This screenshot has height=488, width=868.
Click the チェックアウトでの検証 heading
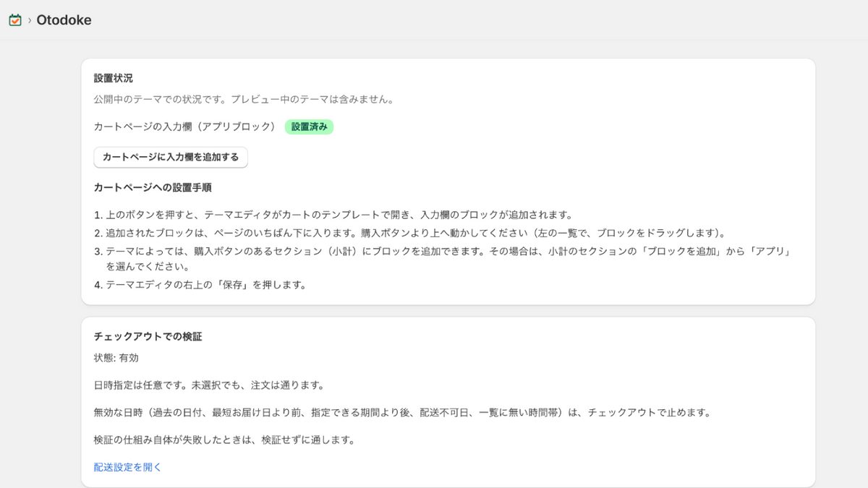148,337
